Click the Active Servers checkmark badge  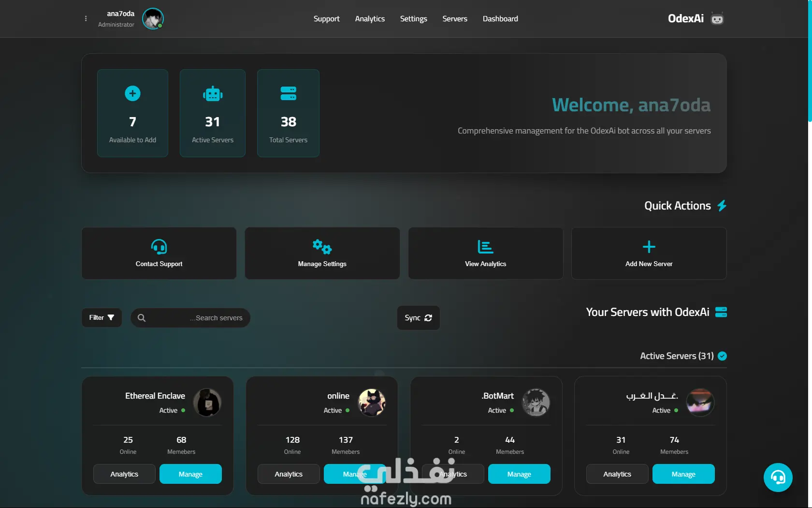722,356
